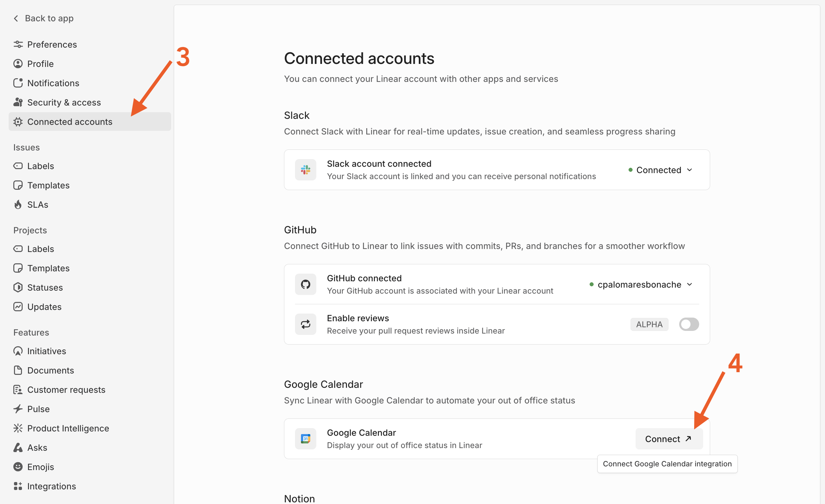
Task: Click the Connected accounts page heading
Action: pos(359,59)
